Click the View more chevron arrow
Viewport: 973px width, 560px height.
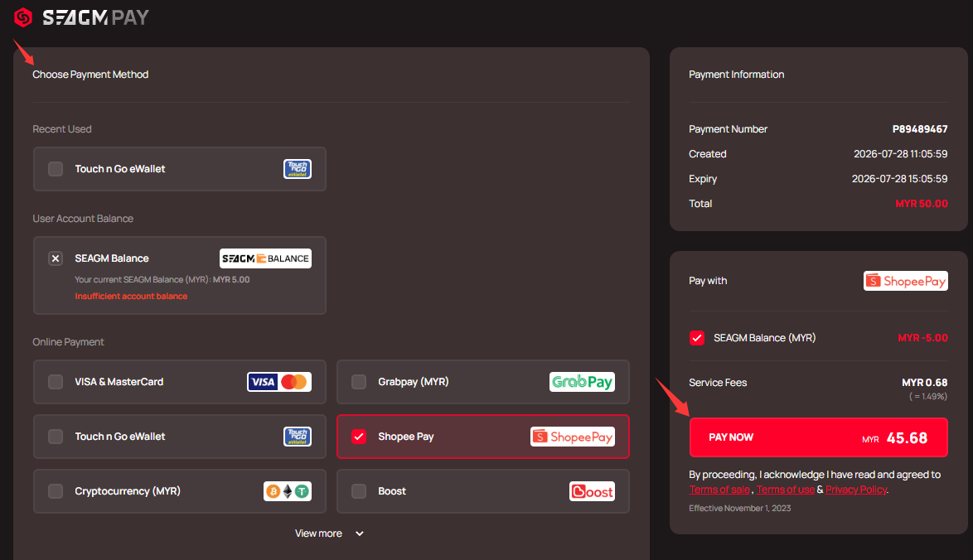(360, 533)
